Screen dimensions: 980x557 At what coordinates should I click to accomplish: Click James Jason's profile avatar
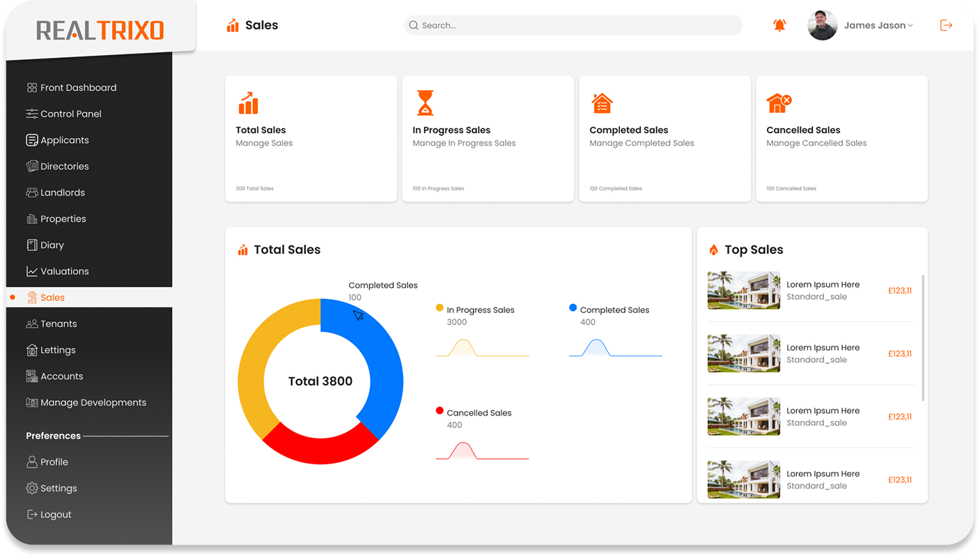822,25
